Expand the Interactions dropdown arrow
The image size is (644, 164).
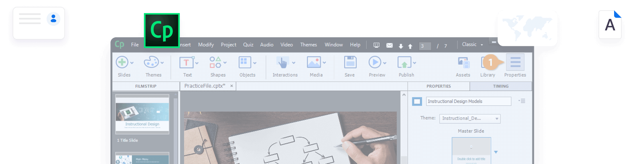[294, 63]
